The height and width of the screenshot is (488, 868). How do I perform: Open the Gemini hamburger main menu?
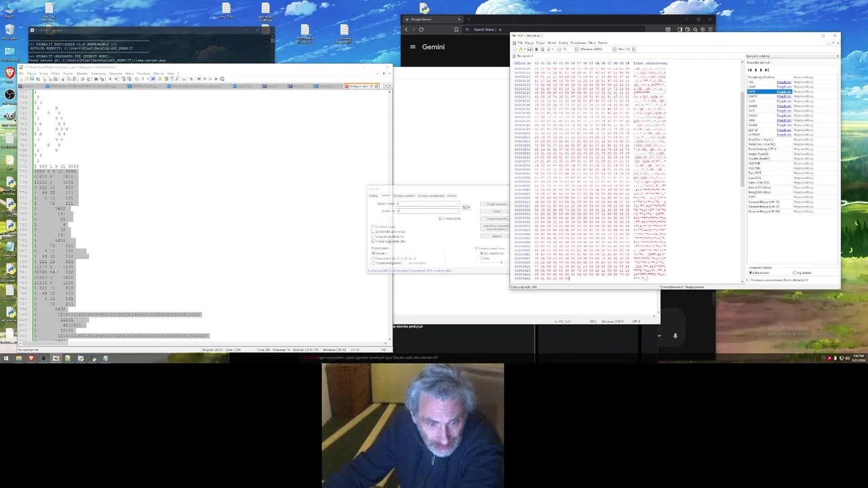412,47
